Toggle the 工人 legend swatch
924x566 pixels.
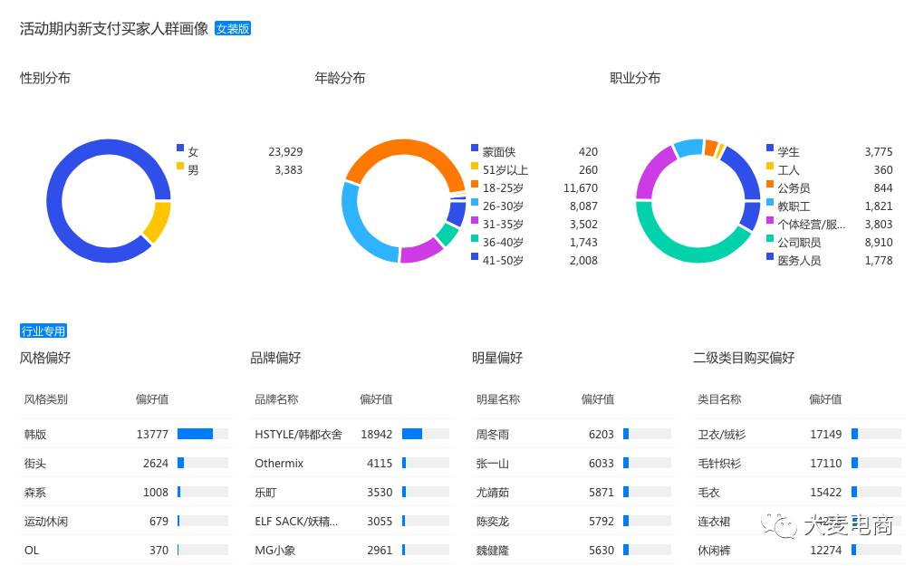[x=770, y=166]
